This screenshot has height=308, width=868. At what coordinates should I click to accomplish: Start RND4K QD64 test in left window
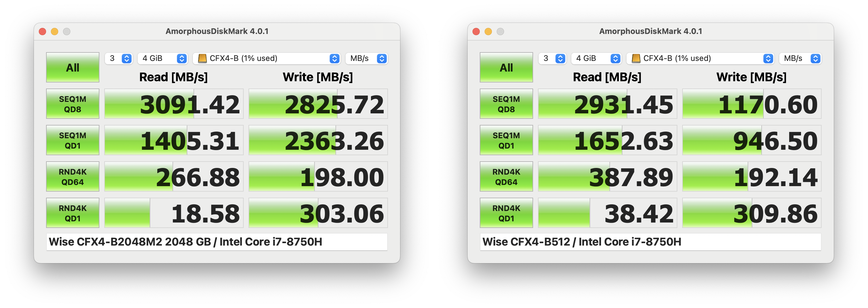72,176
